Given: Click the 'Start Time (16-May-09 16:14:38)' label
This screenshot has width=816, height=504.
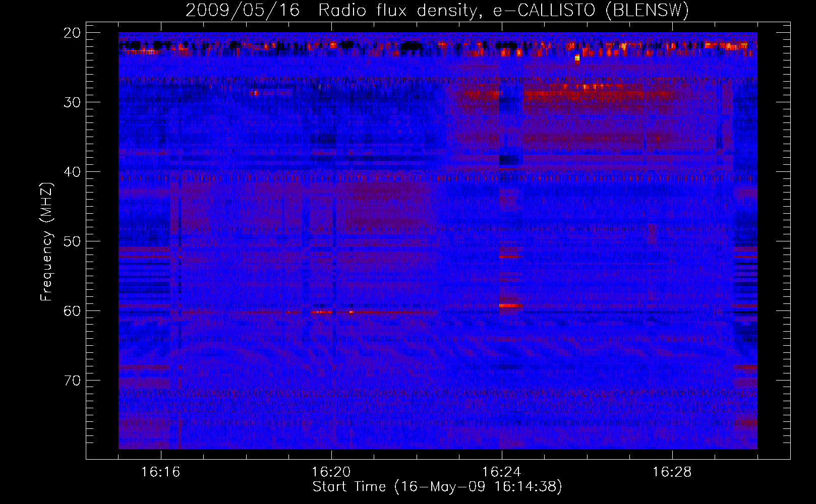Looking at the screenshot, I should [437, 487].
